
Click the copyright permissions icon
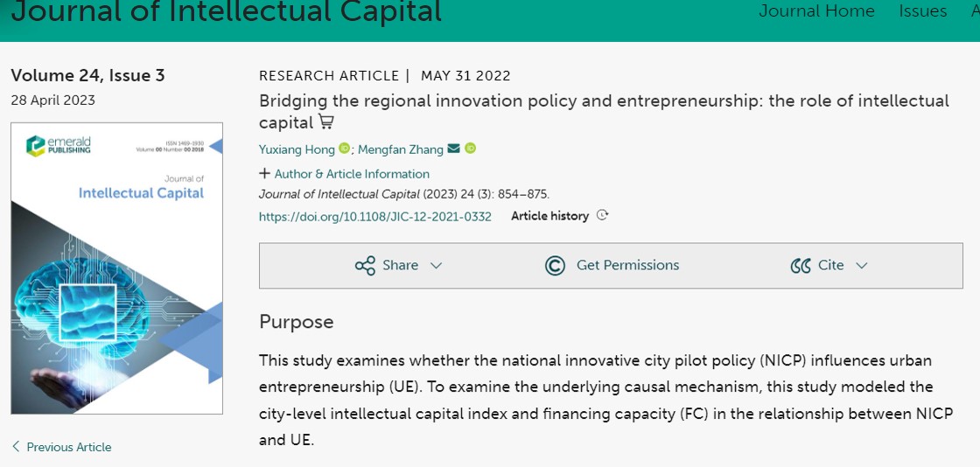click(555, 265)
